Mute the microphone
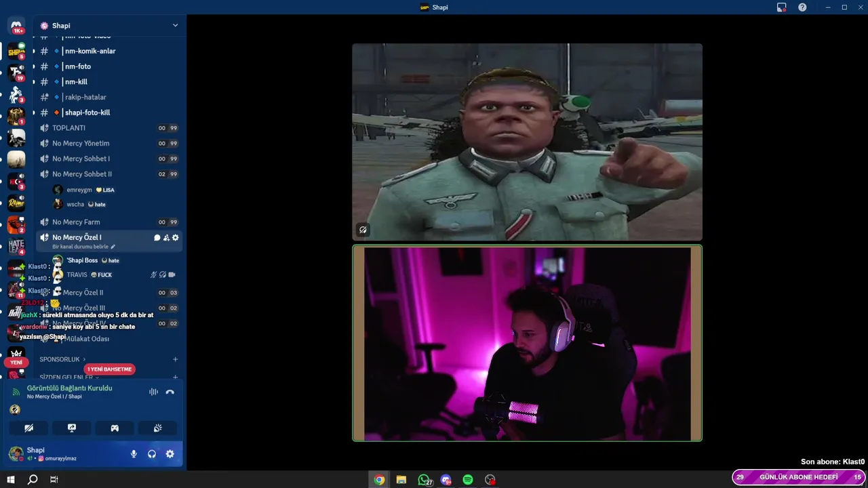The image size is (868, 488). [134, 454]
